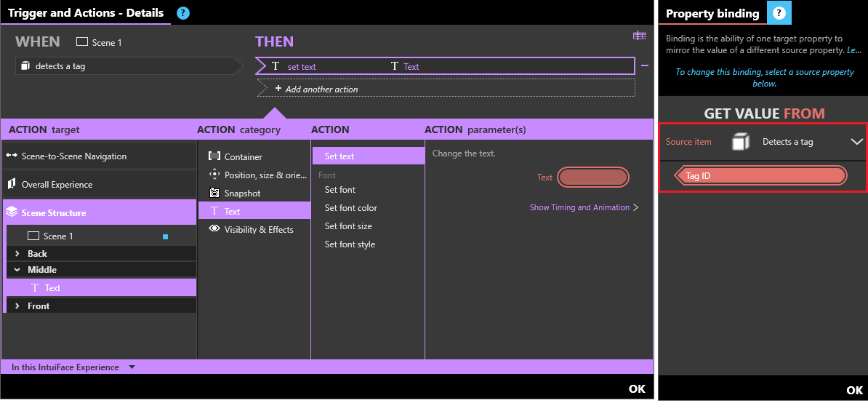Collapse the Middle layer group

pyautogui.click(x=17, y=270)
